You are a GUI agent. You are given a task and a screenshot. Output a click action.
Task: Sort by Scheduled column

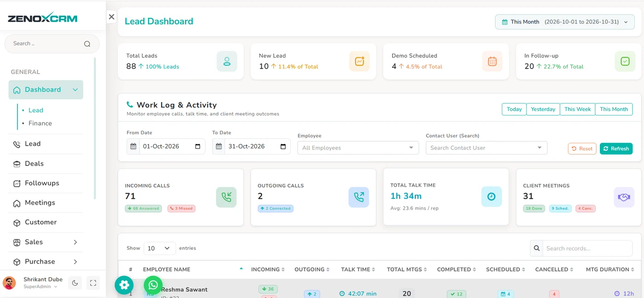click(x=505, y=269)
